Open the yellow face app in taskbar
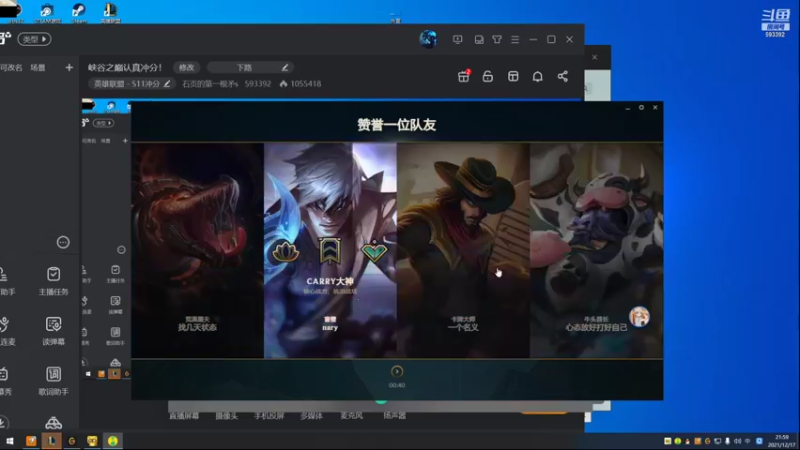 pos(92,441)
